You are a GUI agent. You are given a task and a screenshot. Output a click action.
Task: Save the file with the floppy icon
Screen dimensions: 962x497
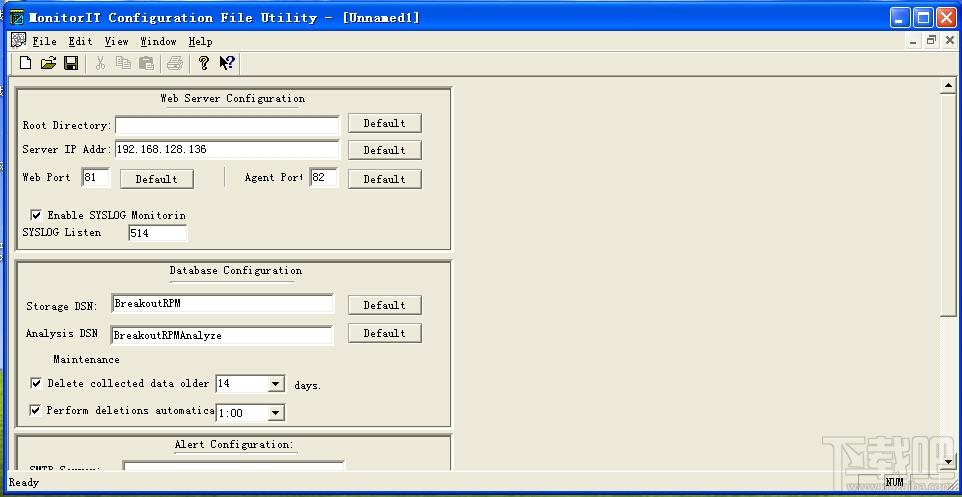point(71,63)
